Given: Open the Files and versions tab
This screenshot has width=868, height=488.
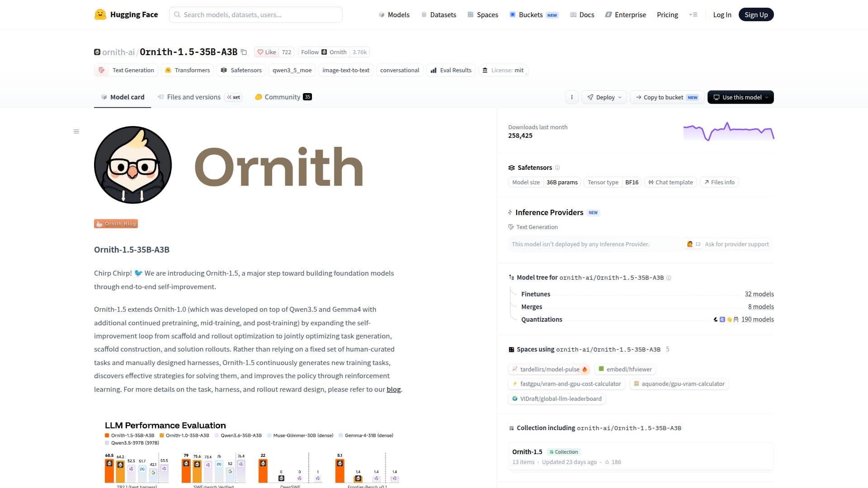Looking at the screenshot, I should click(x=199, y=97).
